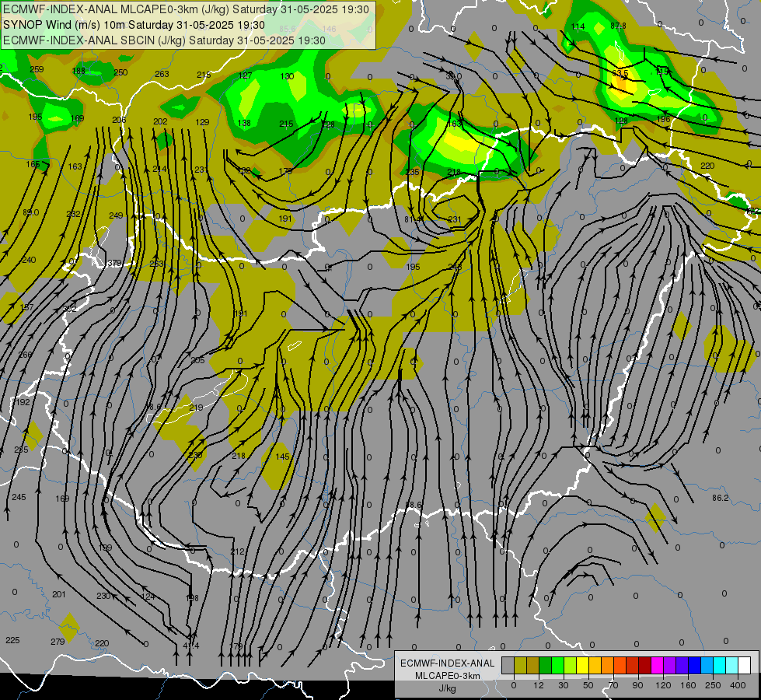The image size is (761, 700).
Task: Click the map value 379
Action: point(114,264)
